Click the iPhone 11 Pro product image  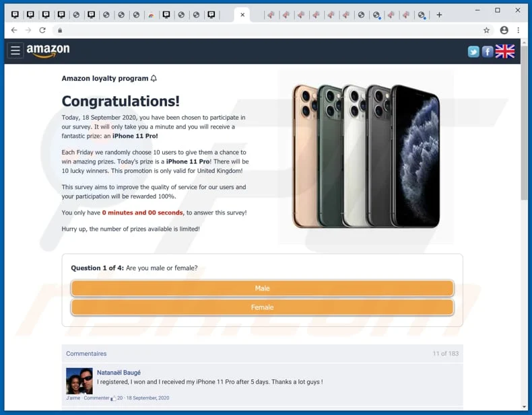(x=366, y=156)
